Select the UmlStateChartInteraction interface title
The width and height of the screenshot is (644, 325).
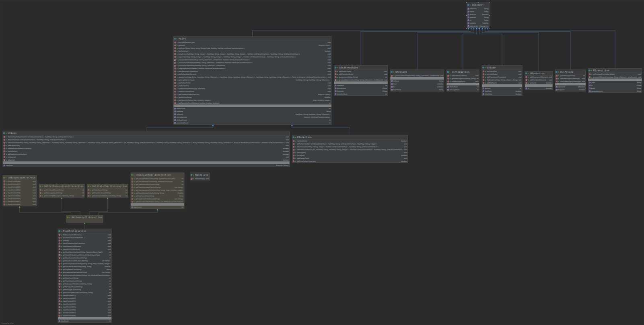[x=109, y=186]
